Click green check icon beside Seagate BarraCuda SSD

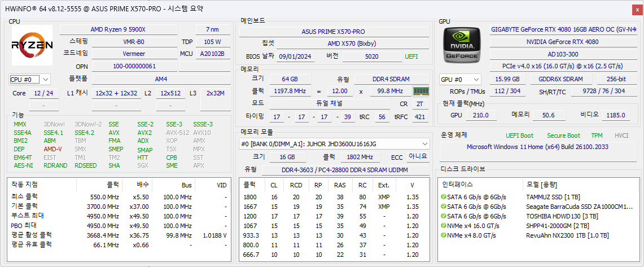coord(443,207)
